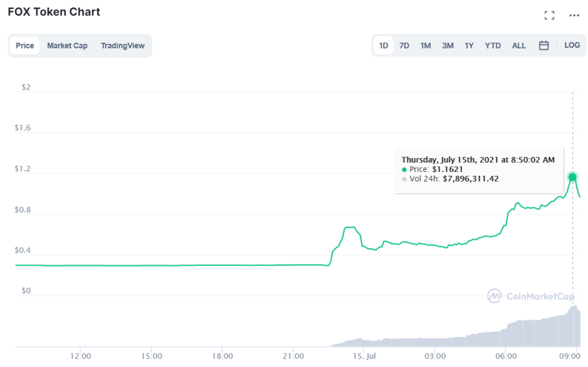Open the three-dot more options menu
The image size is (588, 367).
point(574,15)
